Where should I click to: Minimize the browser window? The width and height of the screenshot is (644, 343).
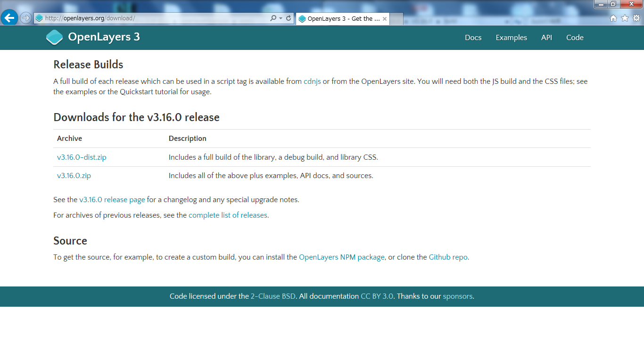tap(601, 4)
